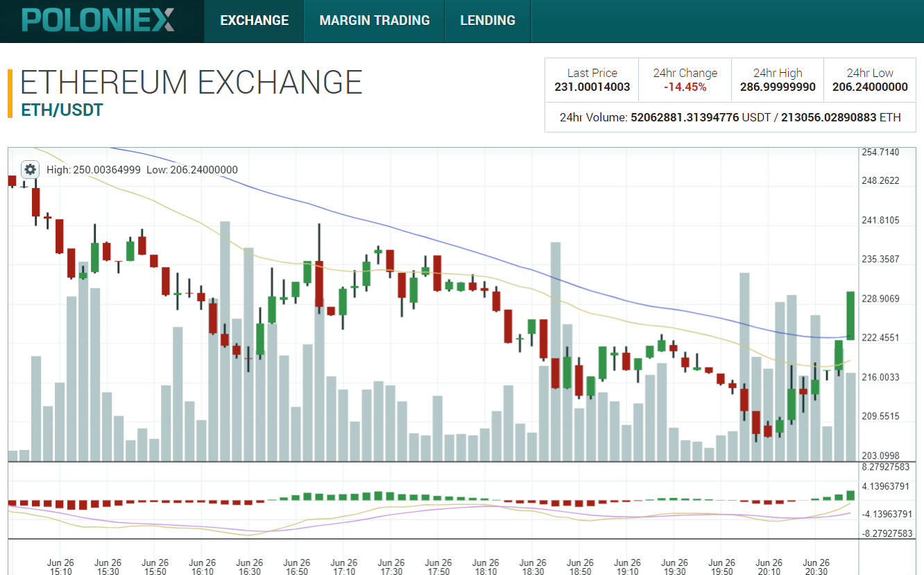Go to the Lending tab
This screenshot has width=924, height=575.
pyautogui.click(x=488, y=21)
